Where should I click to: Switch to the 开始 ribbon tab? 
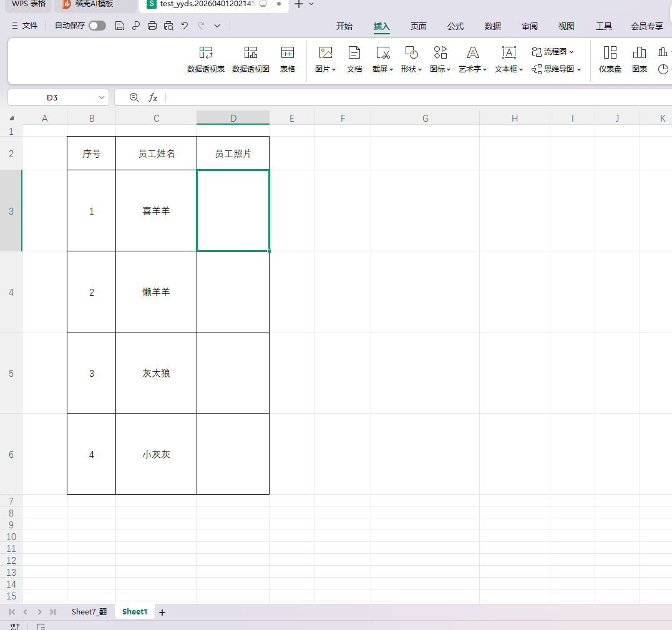tap(344, 26)
